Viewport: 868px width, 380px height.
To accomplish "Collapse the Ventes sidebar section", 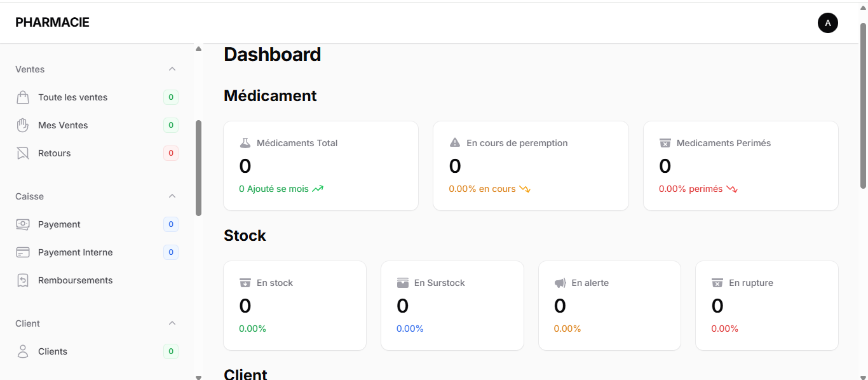I will coord(172,69).
